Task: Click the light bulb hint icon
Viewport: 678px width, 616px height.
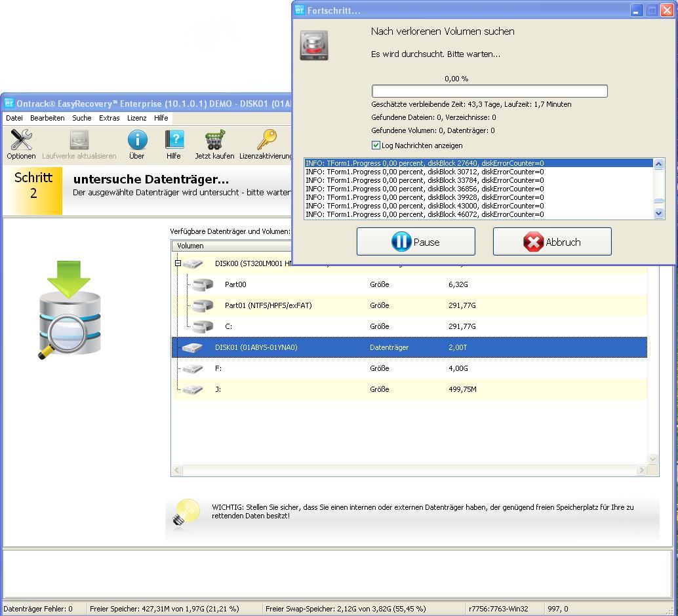Action: (x=186, y=512)
